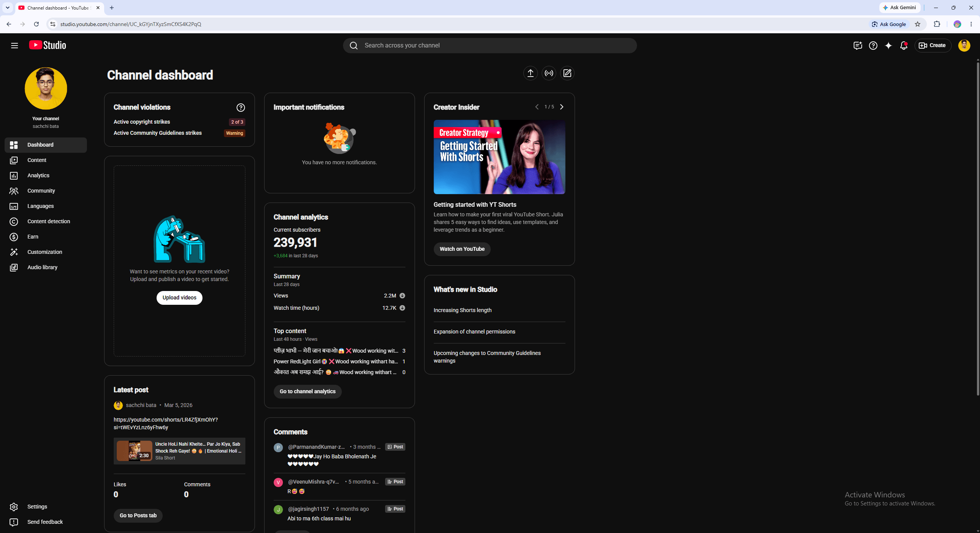Click the create post pencil icon
The width and height of the screenshot is (980, 533).
pyautogui.click(x=567, y=73)
